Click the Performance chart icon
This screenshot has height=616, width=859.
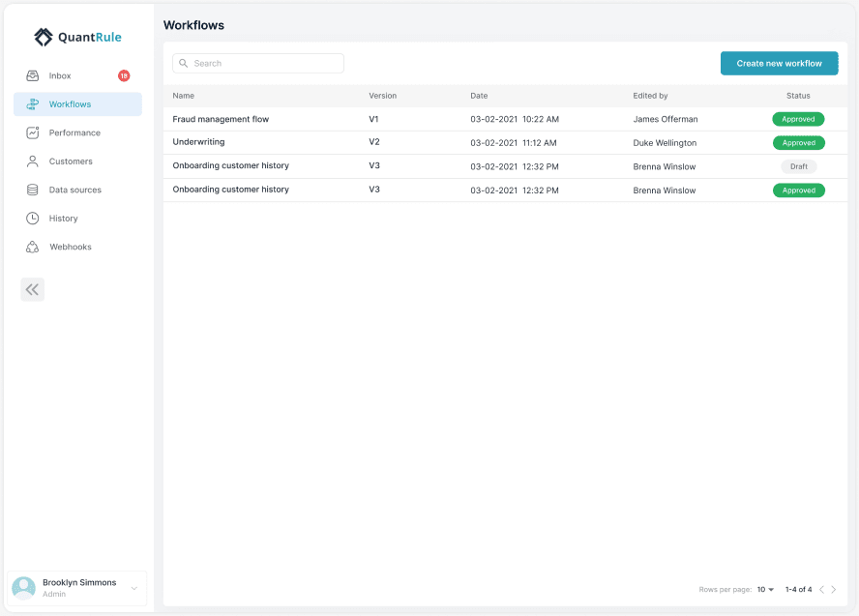(32, 132)
